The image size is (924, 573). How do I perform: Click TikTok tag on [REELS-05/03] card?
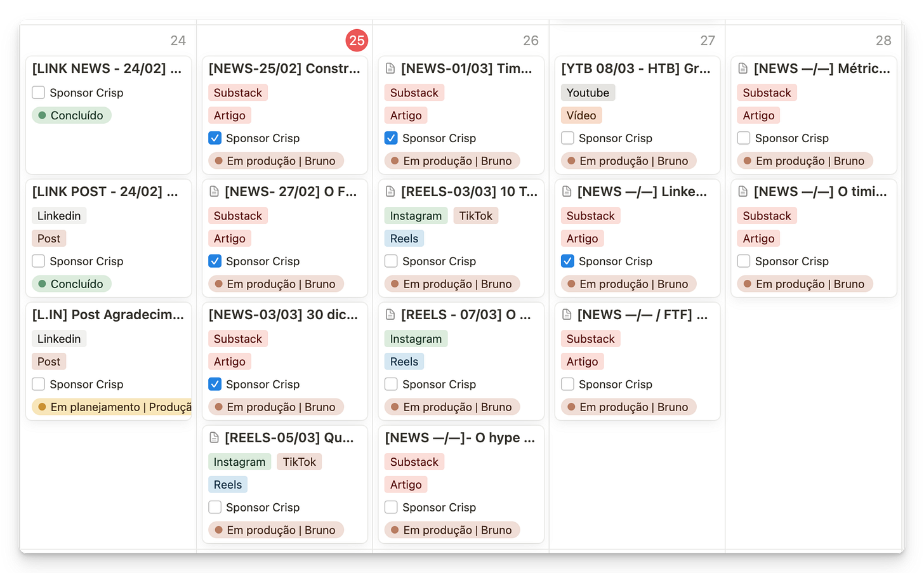click(300, 462)
